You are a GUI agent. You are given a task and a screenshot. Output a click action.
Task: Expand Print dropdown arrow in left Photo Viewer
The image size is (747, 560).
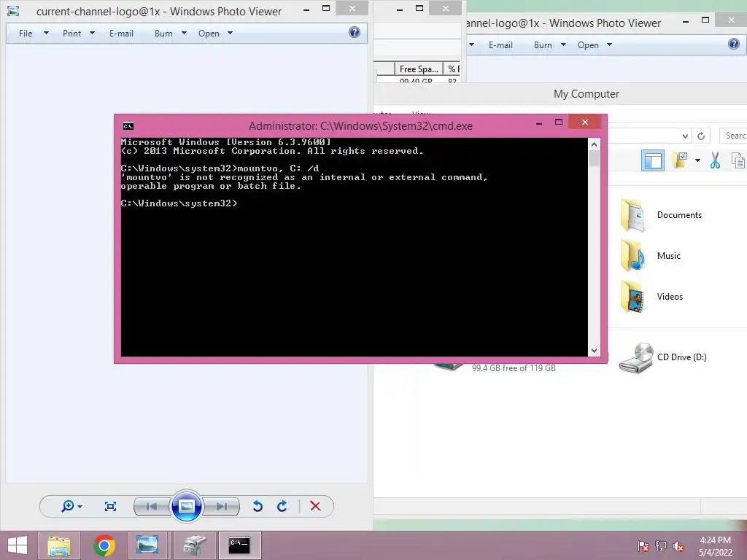93,33
